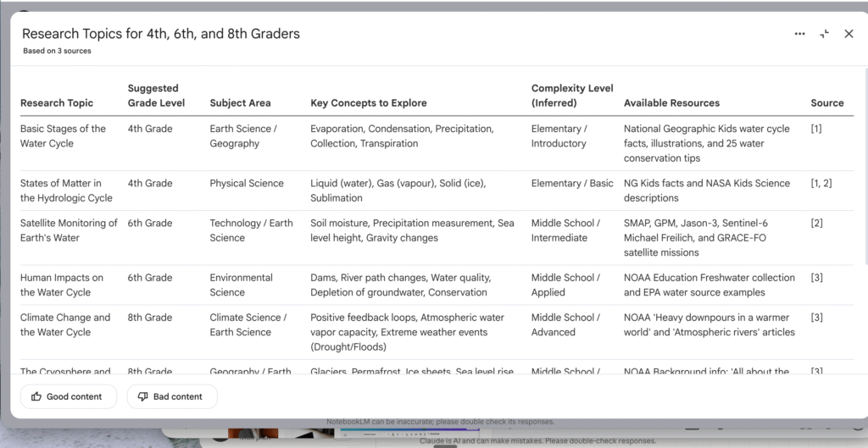Click the thumbs-down icon for Bad content
The width and height of the screenshot is (868, 448).
[142, 396]
